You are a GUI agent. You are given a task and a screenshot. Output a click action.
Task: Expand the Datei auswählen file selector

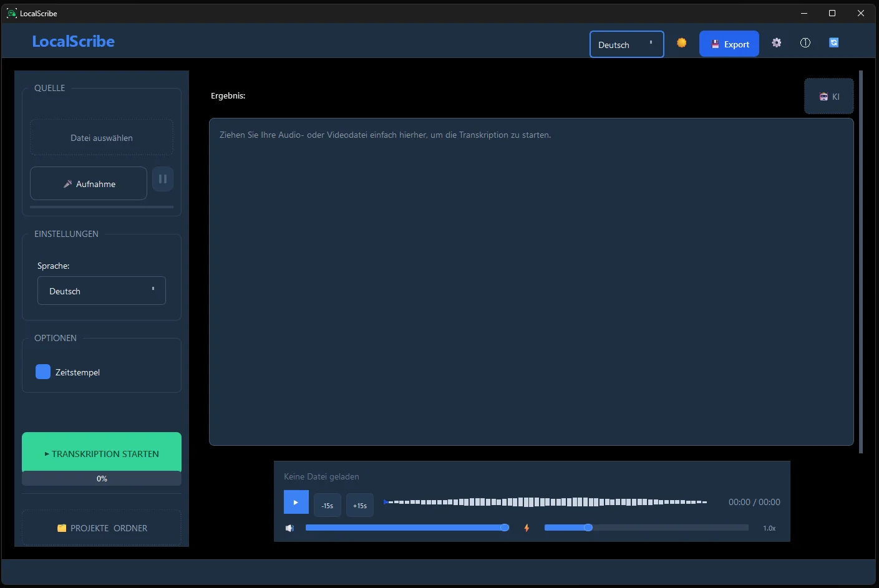tap(101, 137)
